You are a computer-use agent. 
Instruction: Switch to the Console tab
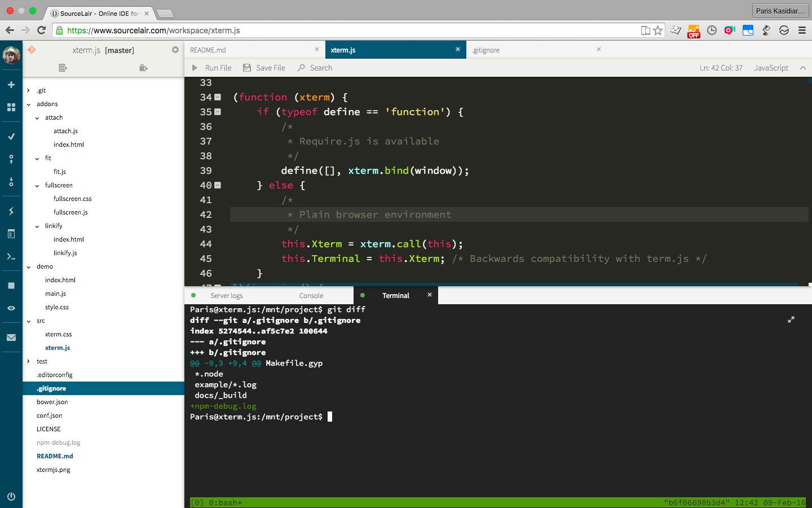click(x=311, y=296)
